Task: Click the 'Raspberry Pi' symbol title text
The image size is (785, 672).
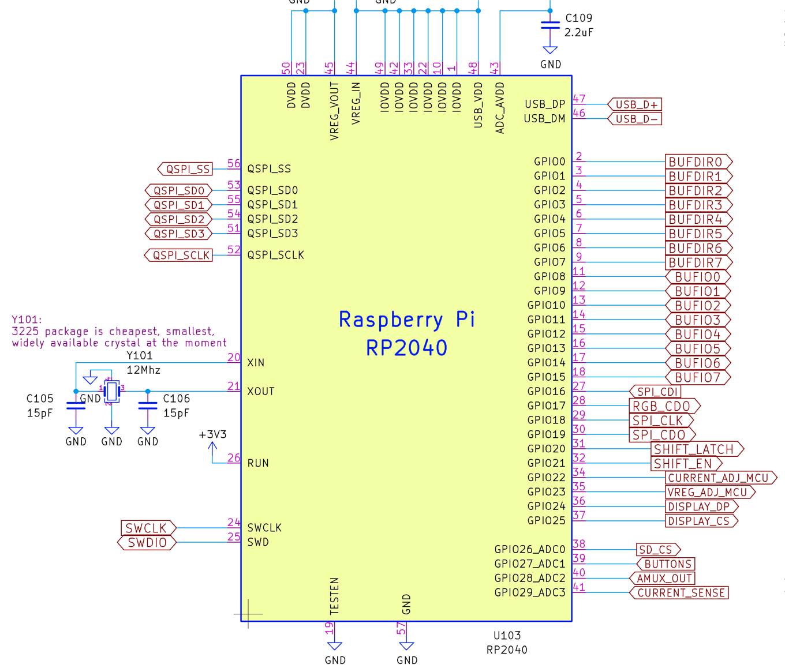Action: 406,319
